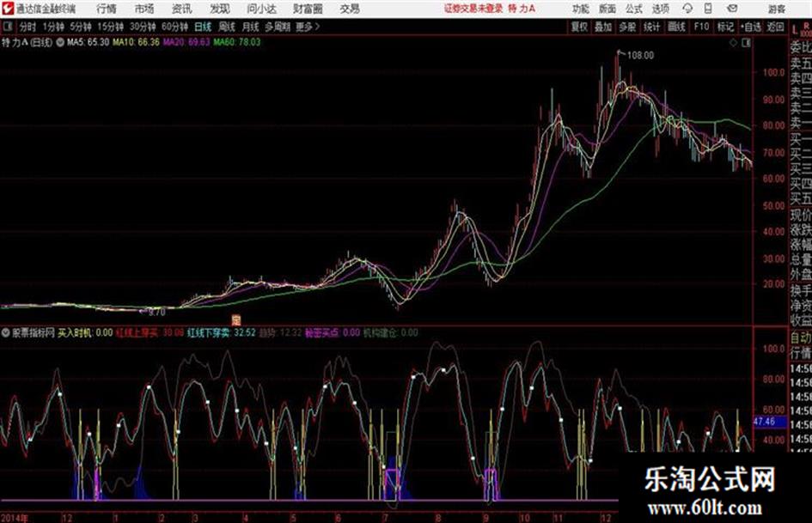Switch to 分时 period
This screenshot has height=523, width=812.
click(27, 27)
